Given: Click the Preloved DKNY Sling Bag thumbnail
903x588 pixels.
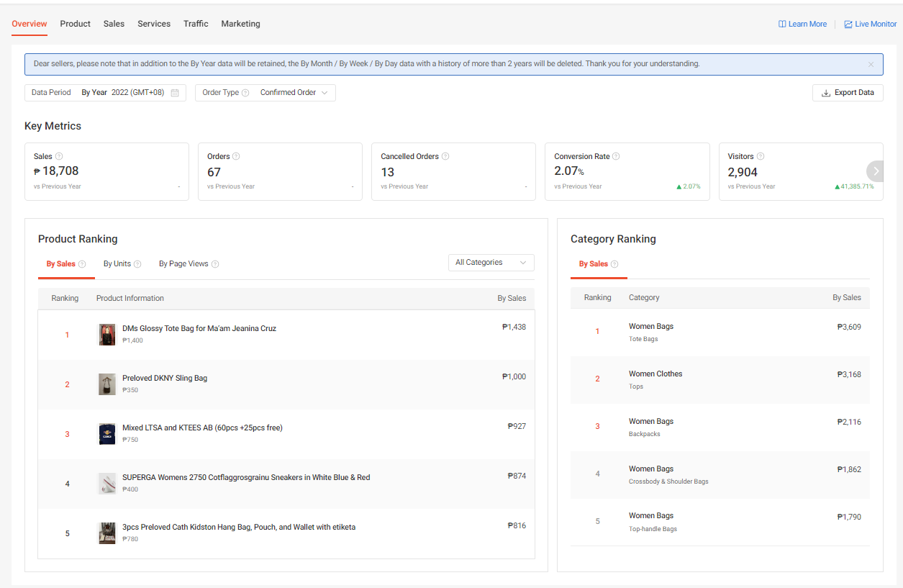Looking at the screenshot, I should [107, 384].
